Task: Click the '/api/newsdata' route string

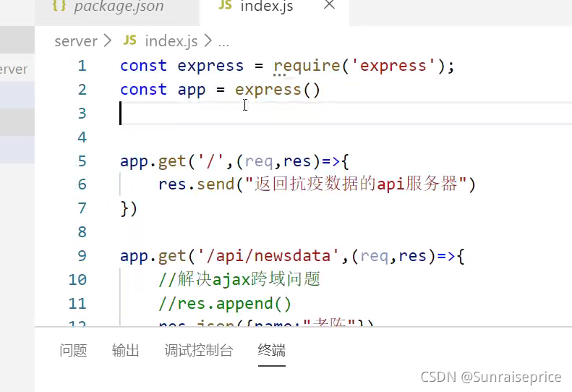Action: tap(269, 256)
